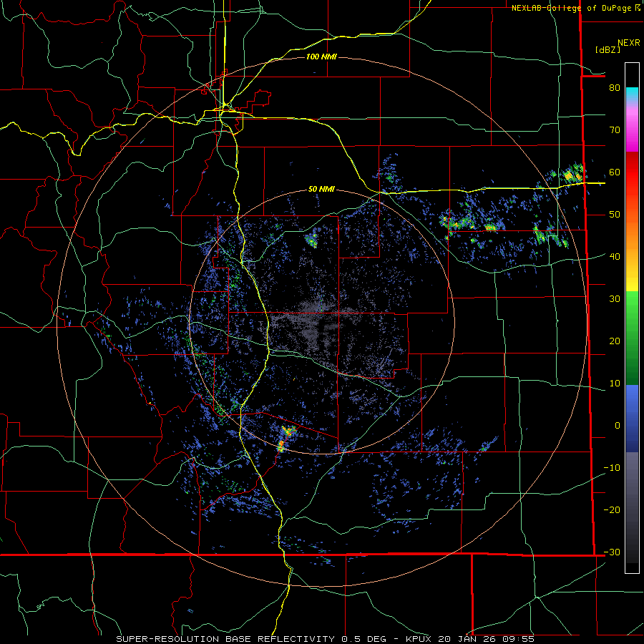Image resolution: width=644 pixels, height=644 pixels.
Task: Click the 70 value on dBZ scale
Action: click(615, 130)
